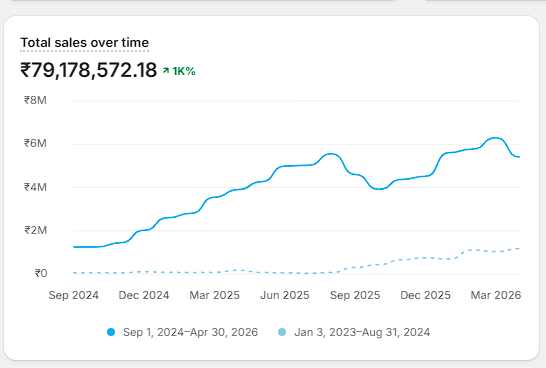Click the 1K% growth indicator
This screenshot has height=368, width=546.
point(184,71)
